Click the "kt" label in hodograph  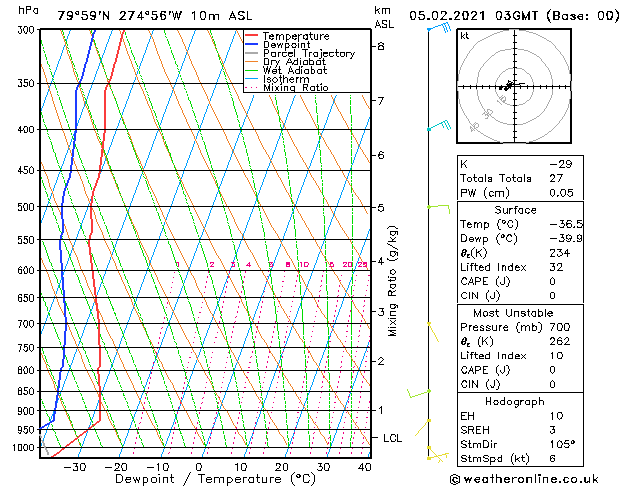point(465,36)
